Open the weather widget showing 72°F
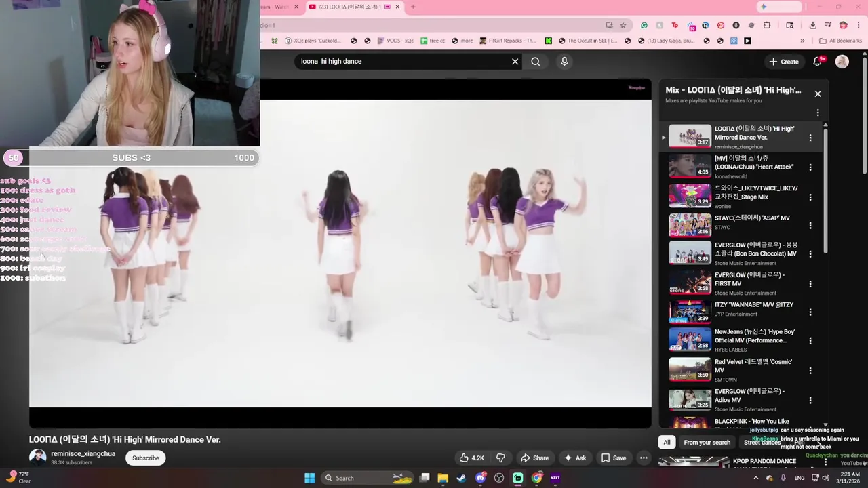Viewport: 868px width, 488px height. (x=18, y=478)
